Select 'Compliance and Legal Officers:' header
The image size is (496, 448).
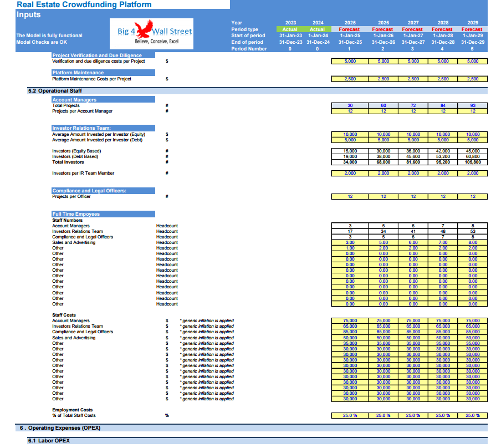coord(103,191)
